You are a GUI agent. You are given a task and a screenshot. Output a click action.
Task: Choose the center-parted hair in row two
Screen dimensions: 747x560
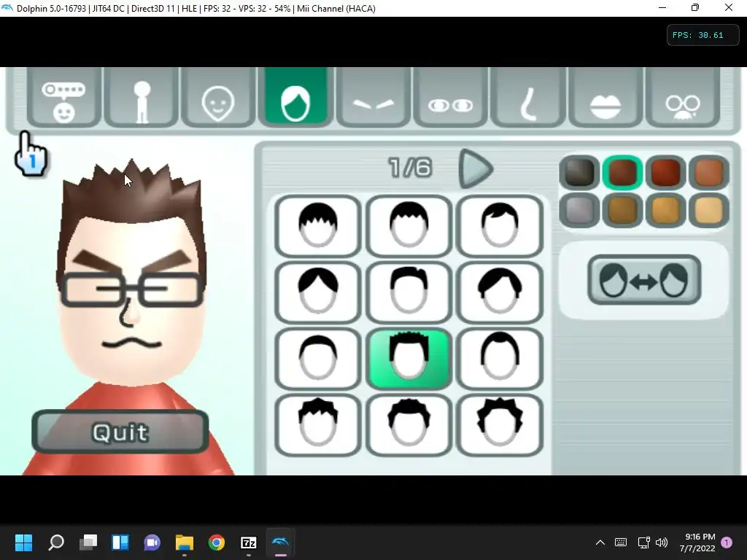click(x=318, y=292)
